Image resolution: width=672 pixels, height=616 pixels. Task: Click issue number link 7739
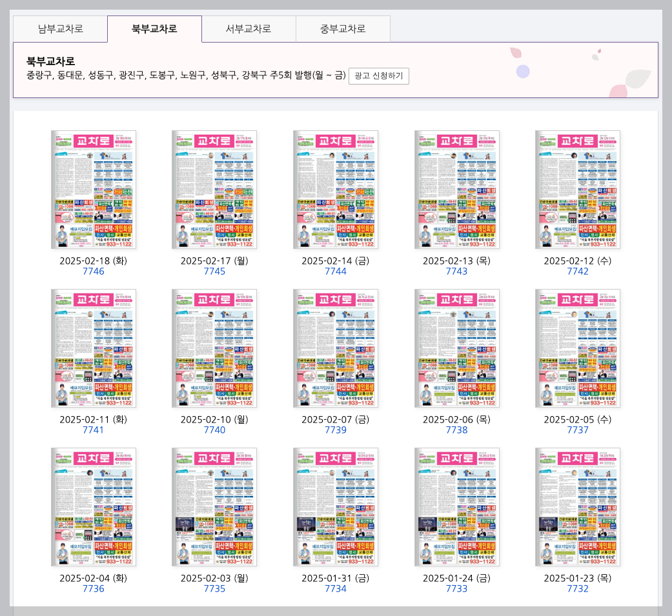(336, 430)
